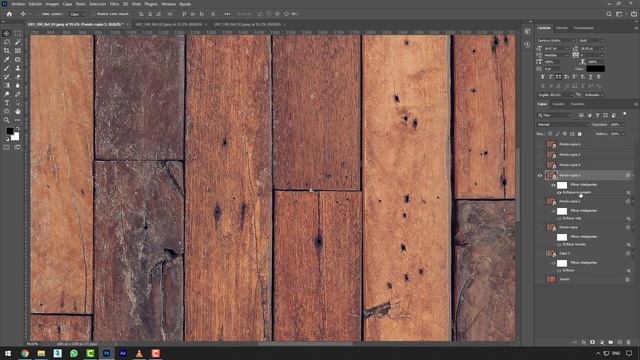640x360 pixels.
Task: Toggle visibility of Fondo copia 5 layer
Action: point(540,155)
